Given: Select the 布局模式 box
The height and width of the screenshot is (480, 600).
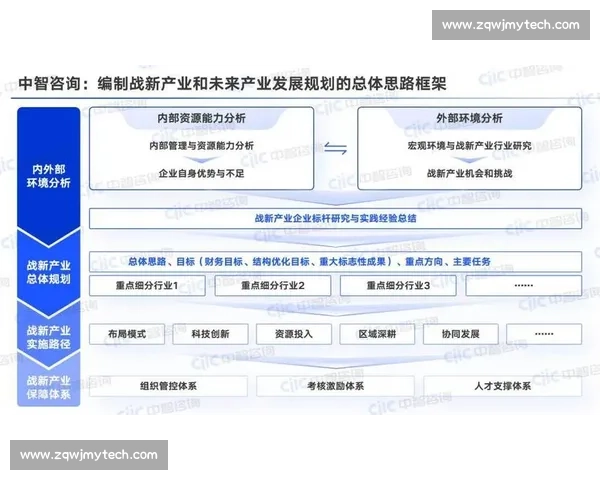Looking at the screenshot, I should [x=127, y=334].
